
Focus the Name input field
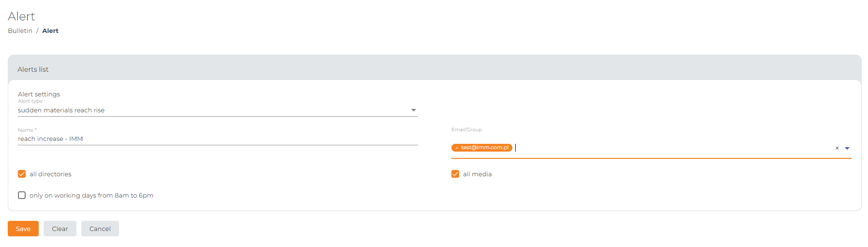click(x=218, y=139)
